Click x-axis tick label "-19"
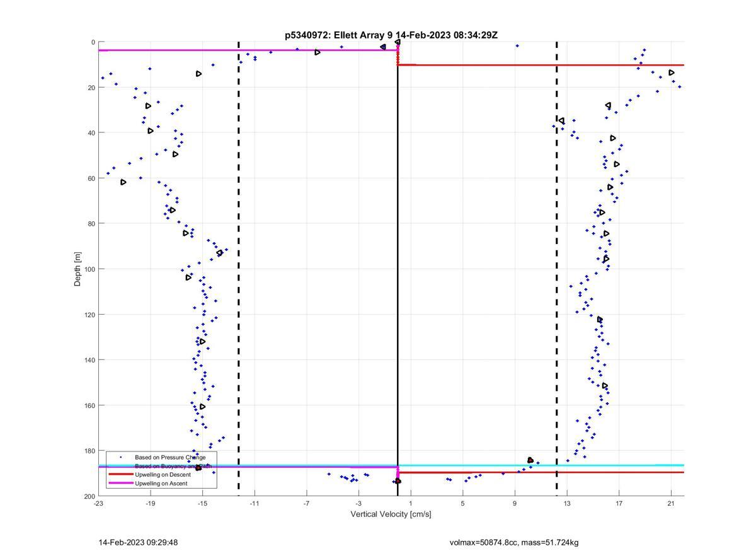 tap(150, 503)
